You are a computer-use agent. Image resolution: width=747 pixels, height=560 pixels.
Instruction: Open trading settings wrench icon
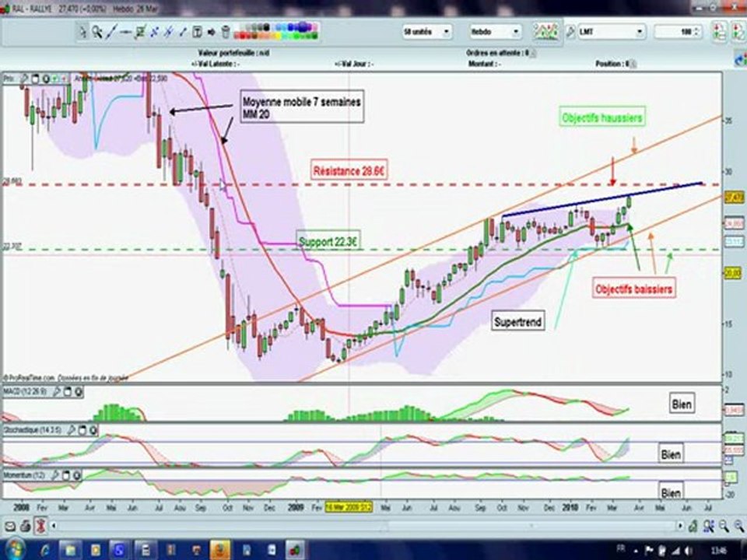point(570,33)
